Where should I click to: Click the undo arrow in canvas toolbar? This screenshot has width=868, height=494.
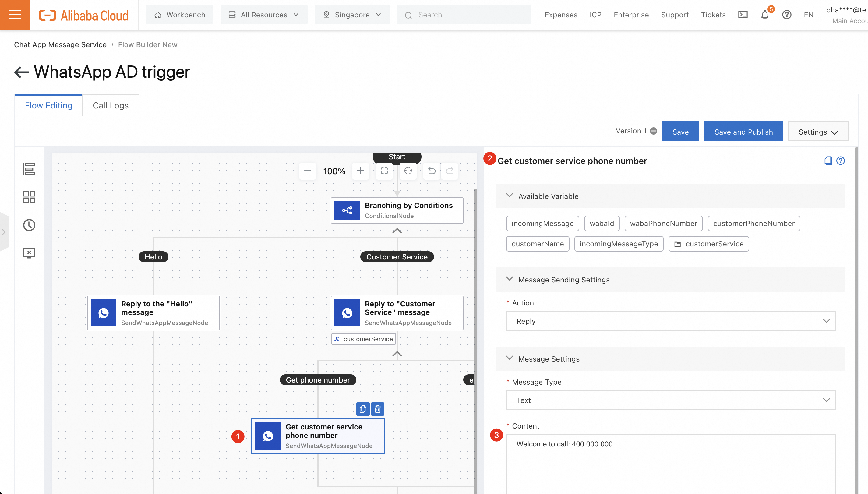[432, 171]
